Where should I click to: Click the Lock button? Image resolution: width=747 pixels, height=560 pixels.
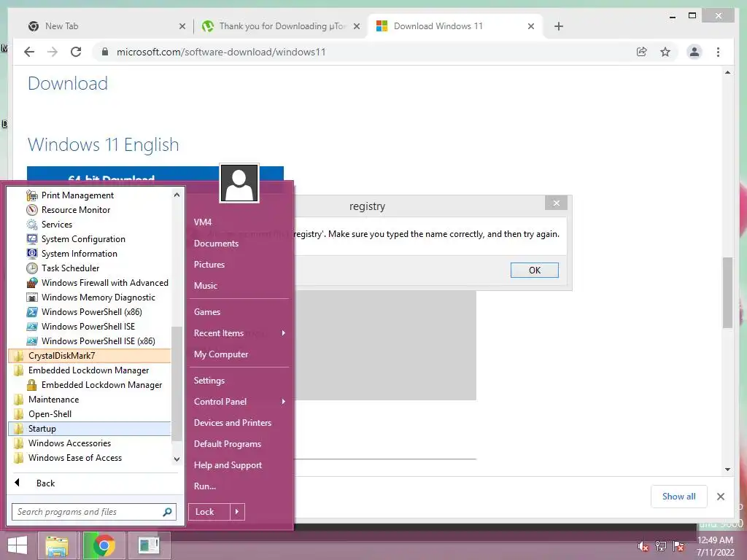coord(209,512)
